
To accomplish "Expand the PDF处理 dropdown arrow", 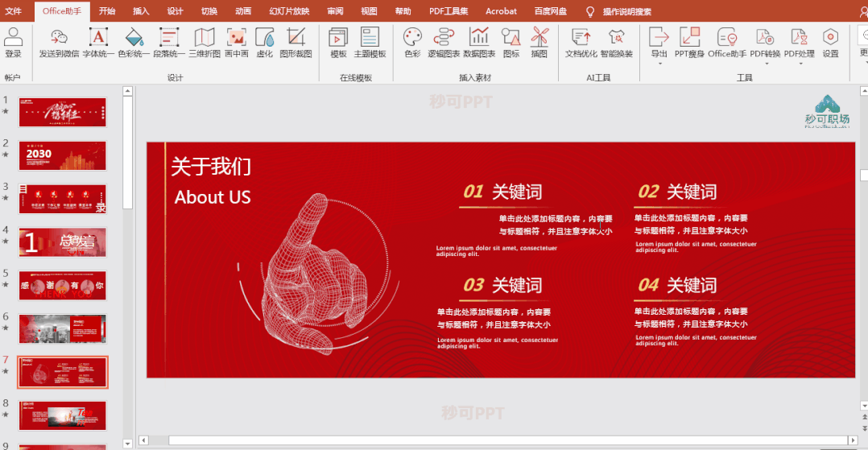I will tap(800, 64).
